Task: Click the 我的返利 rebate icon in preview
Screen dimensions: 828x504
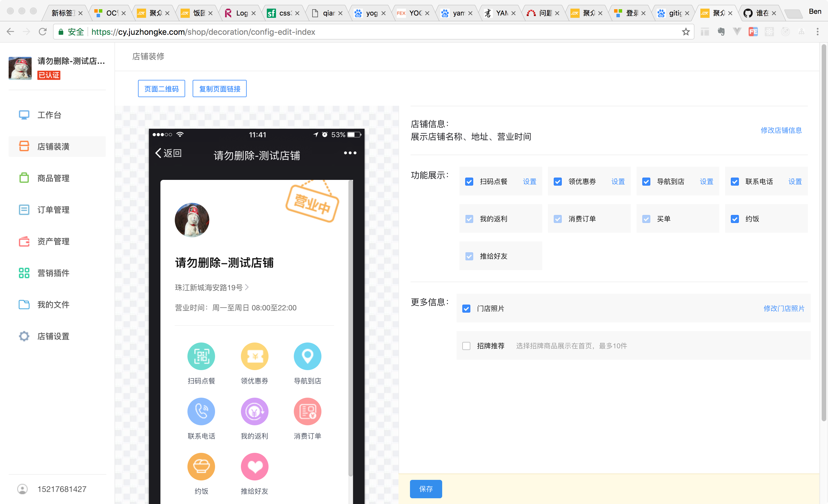Action: point(254,411)
